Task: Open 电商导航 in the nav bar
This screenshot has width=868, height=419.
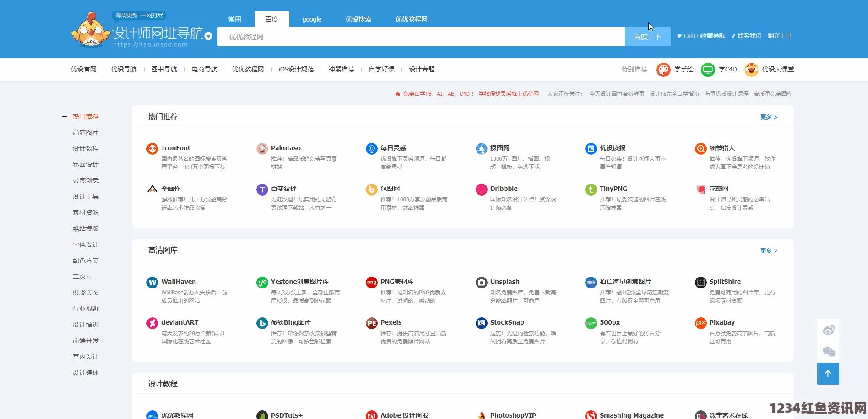Action: click(204, 69)
